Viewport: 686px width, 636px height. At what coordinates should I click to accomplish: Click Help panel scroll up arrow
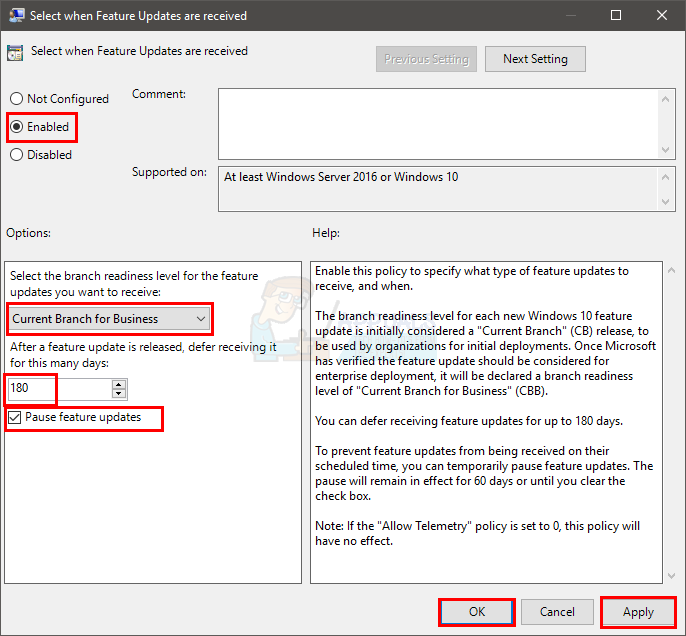[672, 271]
